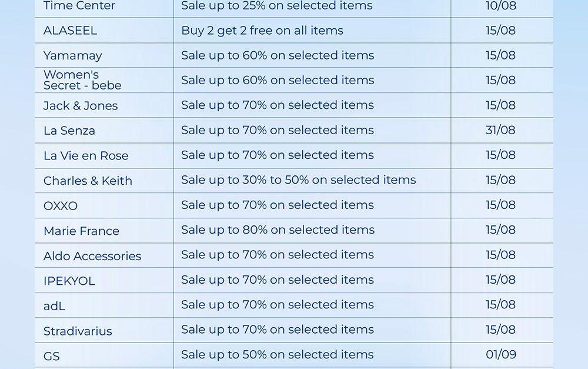Select the Aldo Accessories store name
The height and width of the screenshot is (369, 588).
pyautogui.click(x=92, y=256)
